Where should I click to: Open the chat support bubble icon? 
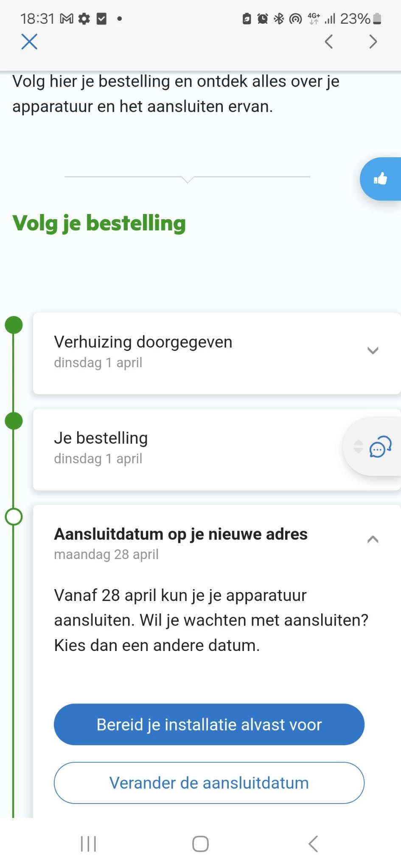click(x=380, y=447)
